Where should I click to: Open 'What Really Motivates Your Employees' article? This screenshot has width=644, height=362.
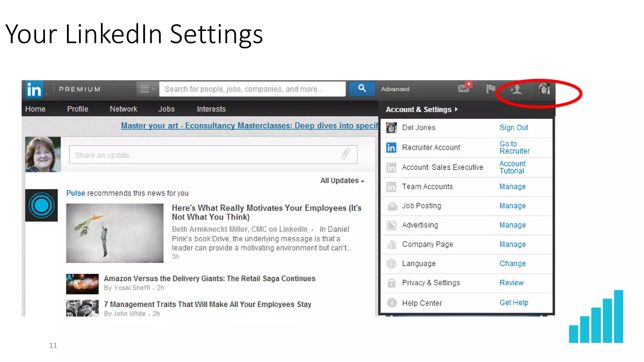pos(267,212)
